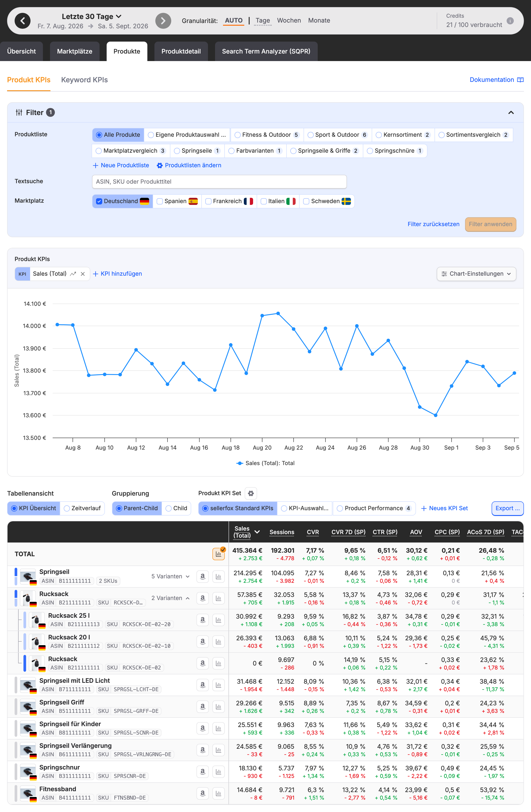This screenshot has height=812, width=531.
Task: Go to previous date range arrow
Action: click(23, 21)
